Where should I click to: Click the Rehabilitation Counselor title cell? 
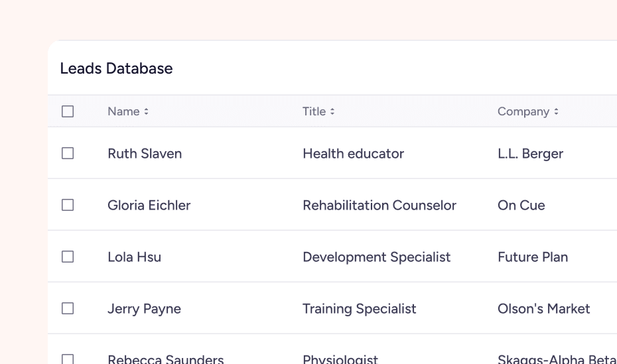379,205
